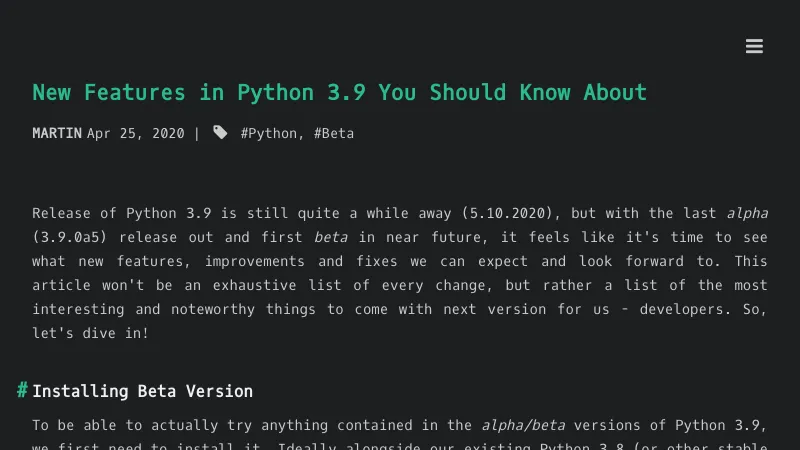Click the hash anchor beside Installing Beta Version
Image resolution: width=800 pixels, height=450 pixels.
[22, 390]
